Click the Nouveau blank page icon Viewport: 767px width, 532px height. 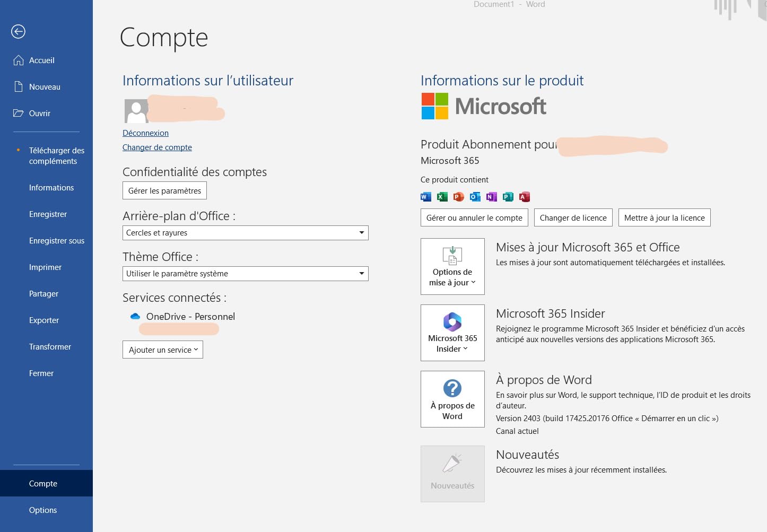19,87
